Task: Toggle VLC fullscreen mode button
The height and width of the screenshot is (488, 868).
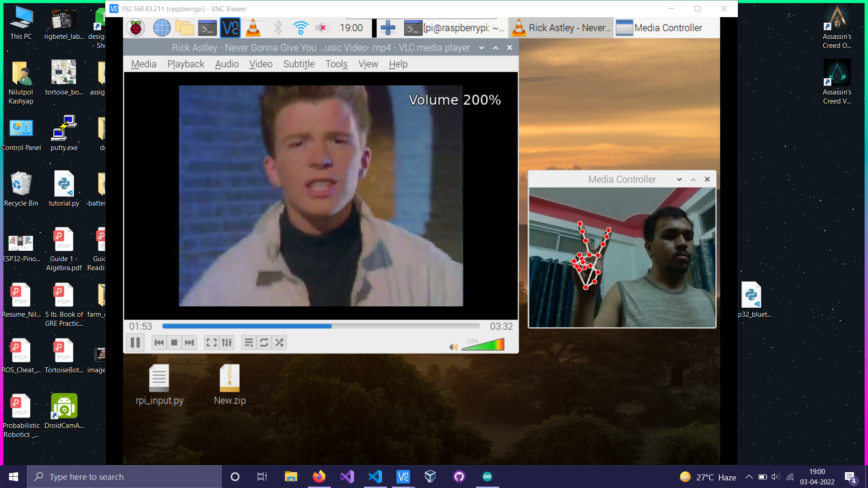Action: [x=211, y=343]
